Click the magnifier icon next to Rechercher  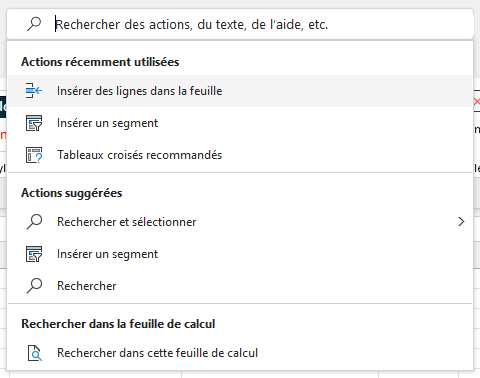point(34,286)
